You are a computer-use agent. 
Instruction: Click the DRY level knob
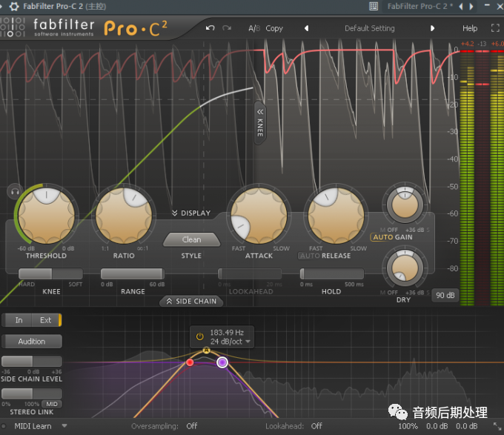(405, 268)
